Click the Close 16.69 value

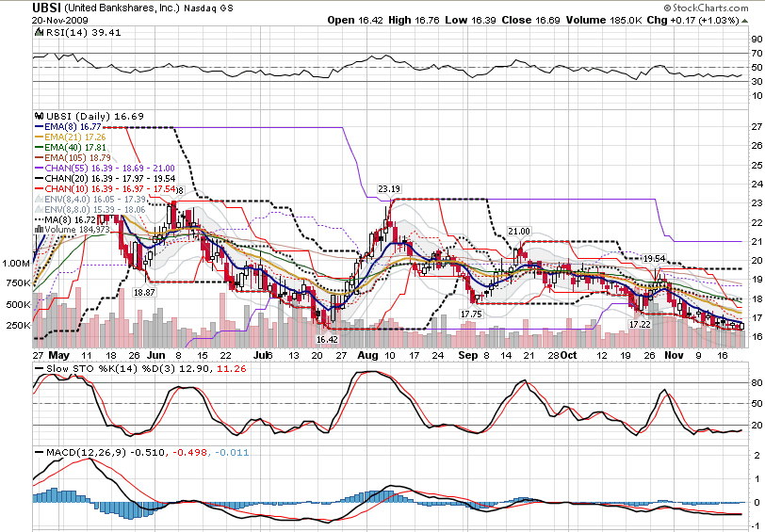[x=529, y=21]
